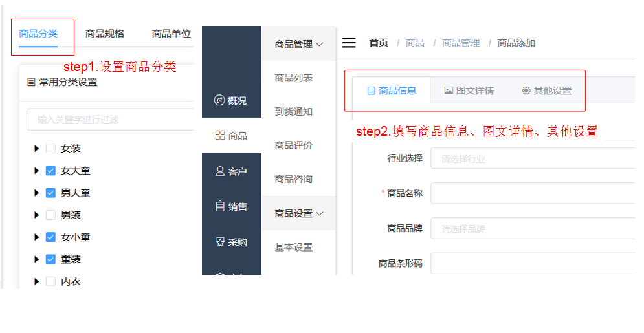Click the gear icon on 其他设置 tab

(x=526, y=91)
